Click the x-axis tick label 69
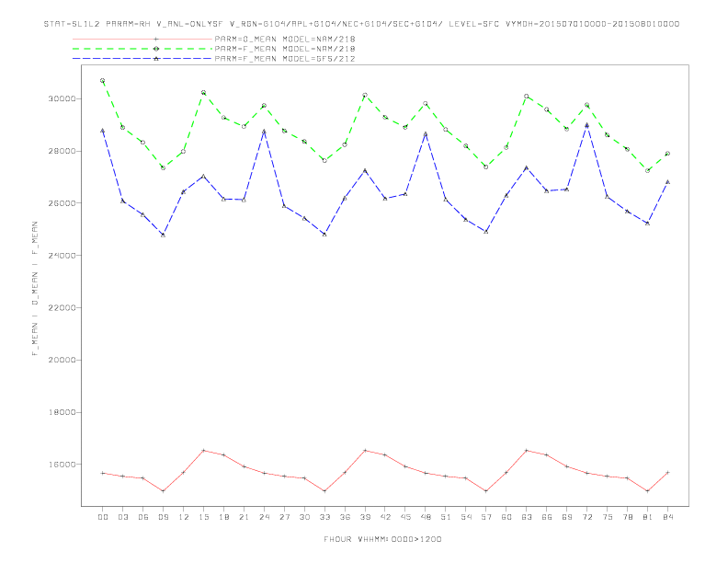The width and height of the screenshot is (728, 563). (567, 517)
